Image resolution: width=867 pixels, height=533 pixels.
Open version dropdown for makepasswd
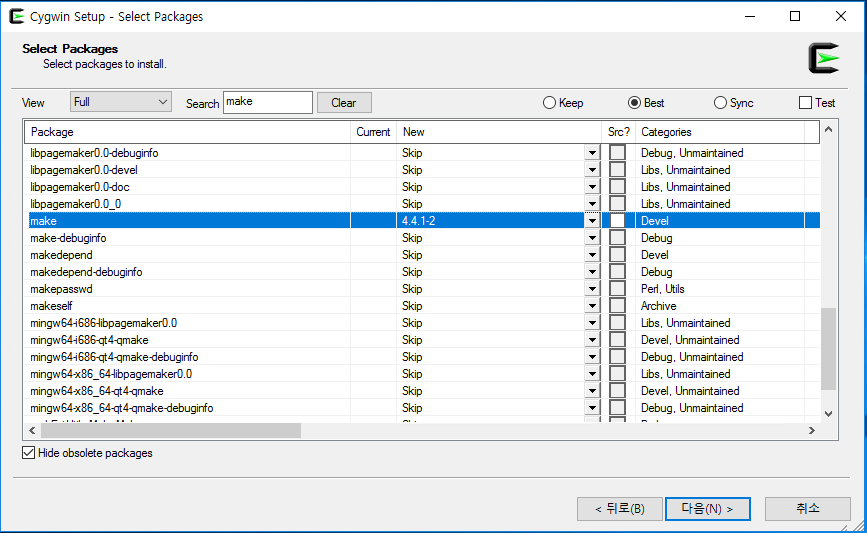pos(592,289)
